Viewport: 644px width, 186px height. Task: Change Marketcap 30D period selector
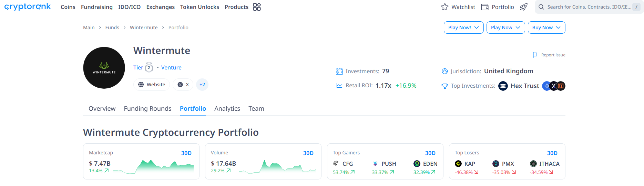[x=186, y=153]
